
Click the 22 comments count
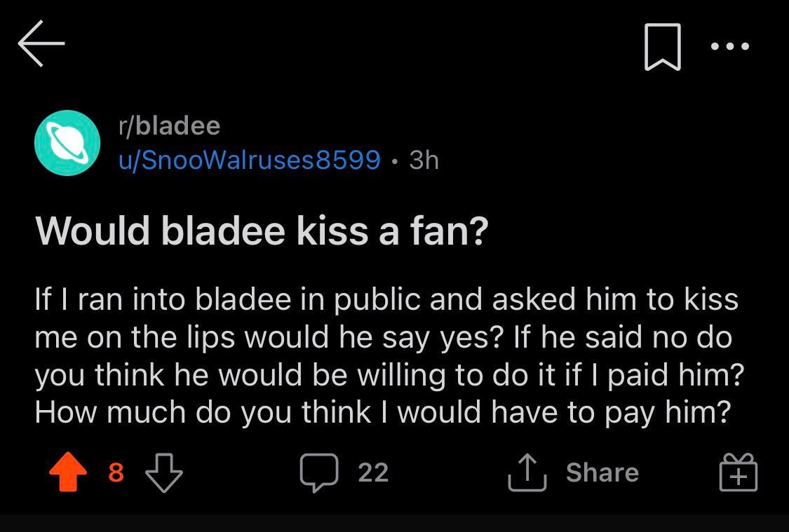[x=372, y=472]
